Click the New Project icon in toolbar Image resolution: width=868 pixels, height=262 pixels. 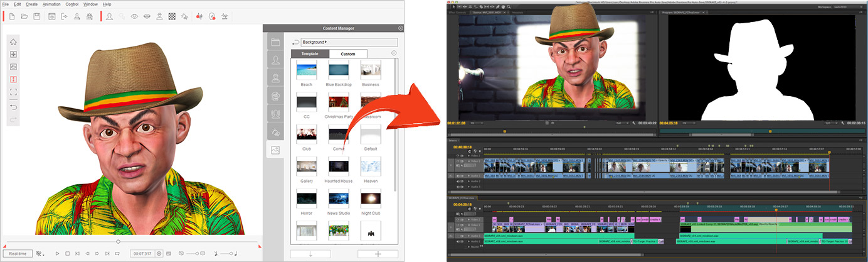pos(11,16)
